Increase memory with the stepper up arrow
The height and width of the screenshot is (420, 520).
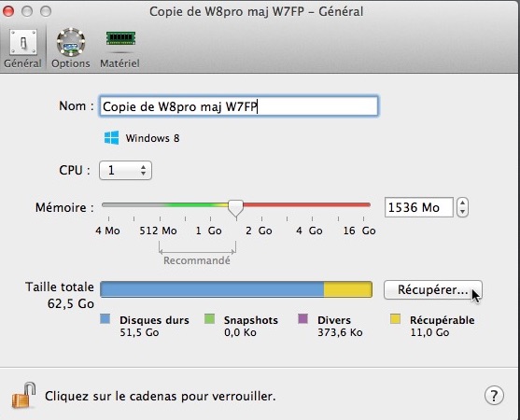[x=462, y=203]
